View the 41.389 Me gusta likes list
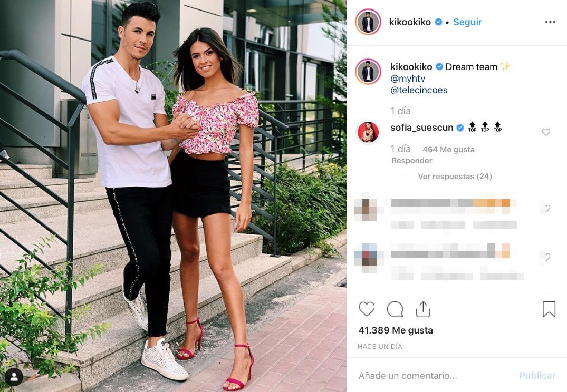 396,330
